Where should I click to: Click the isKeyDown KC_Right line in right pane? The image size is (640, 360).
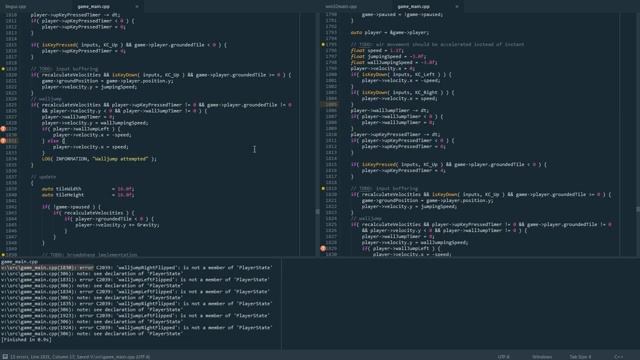coord(403,93)
